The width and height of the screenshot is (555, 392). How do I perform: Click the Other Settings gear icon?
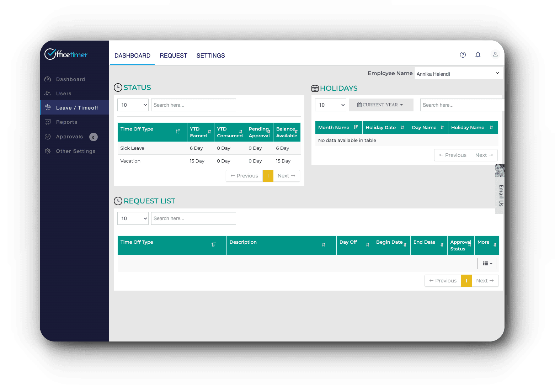(48, 151)
